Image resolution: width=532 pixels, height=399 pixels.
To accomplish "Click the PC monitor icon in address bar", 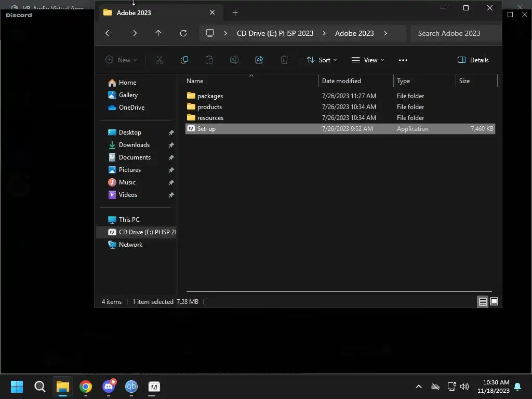I will [210, 33].
